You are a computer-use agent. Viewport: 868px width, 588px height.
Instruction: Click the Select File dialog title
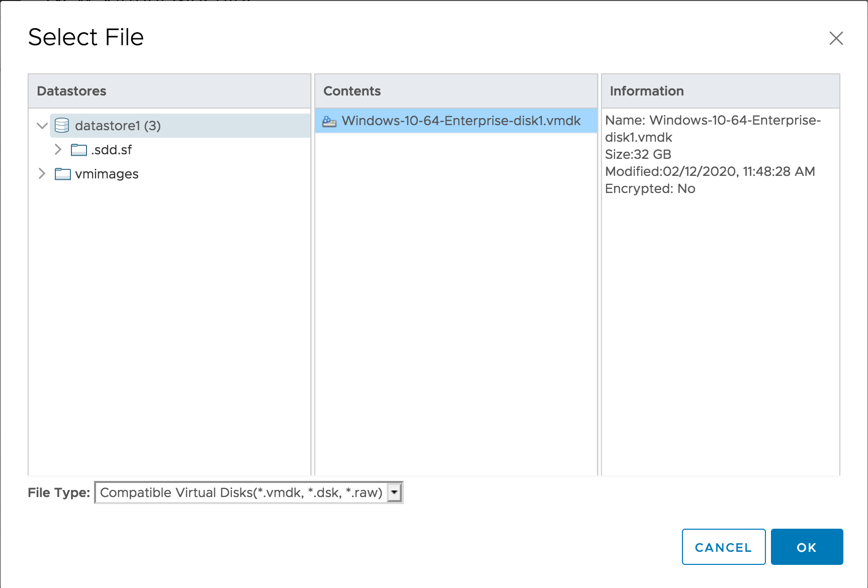coord(86,37)
